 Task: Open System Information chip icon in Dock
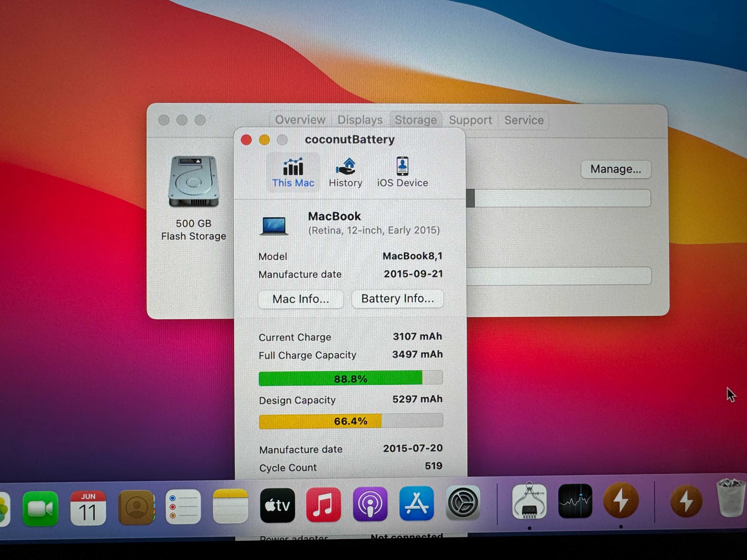point(529,501)
